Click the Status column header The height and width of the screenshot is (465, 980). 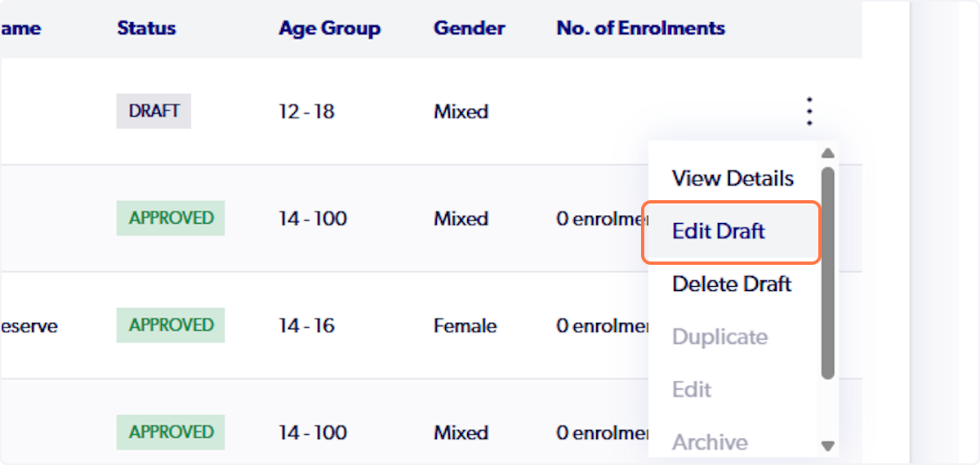point(146,28)
